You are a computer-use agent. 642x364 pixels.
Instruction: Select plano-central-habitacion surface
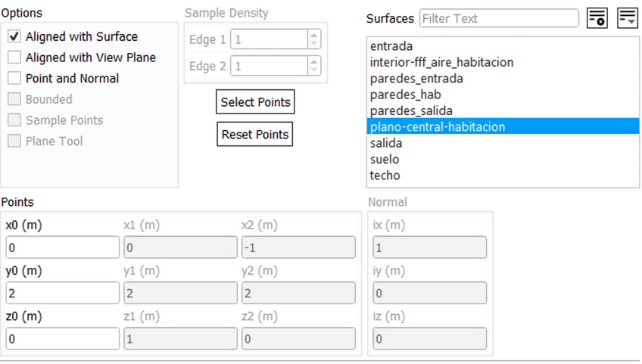(437, 126)
